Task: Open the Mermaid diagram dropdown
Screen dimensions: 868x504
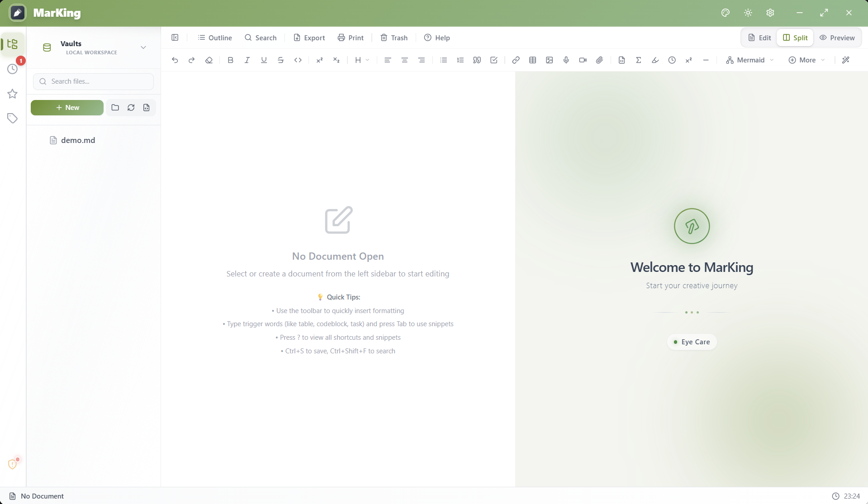Action: (x=750, y=60)
